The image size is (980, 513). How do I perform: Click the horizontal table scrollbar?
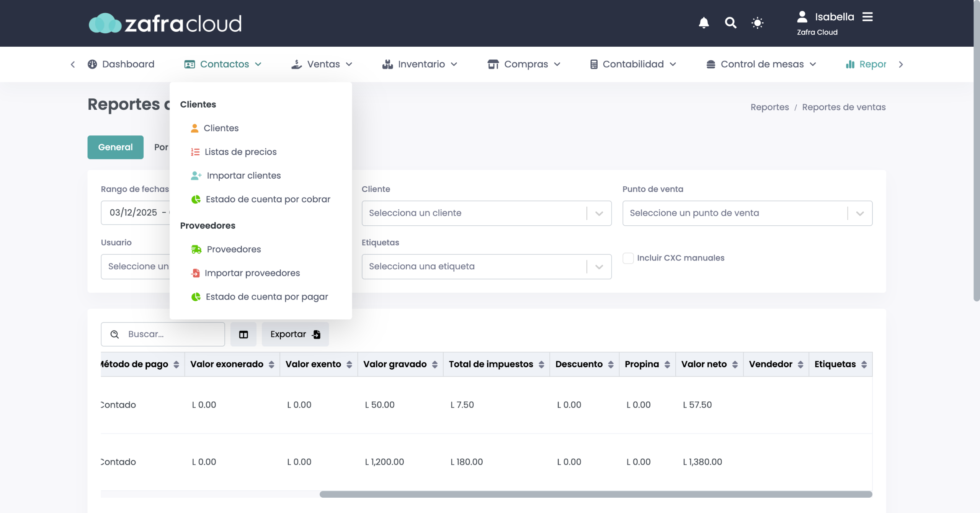[596, 494]
